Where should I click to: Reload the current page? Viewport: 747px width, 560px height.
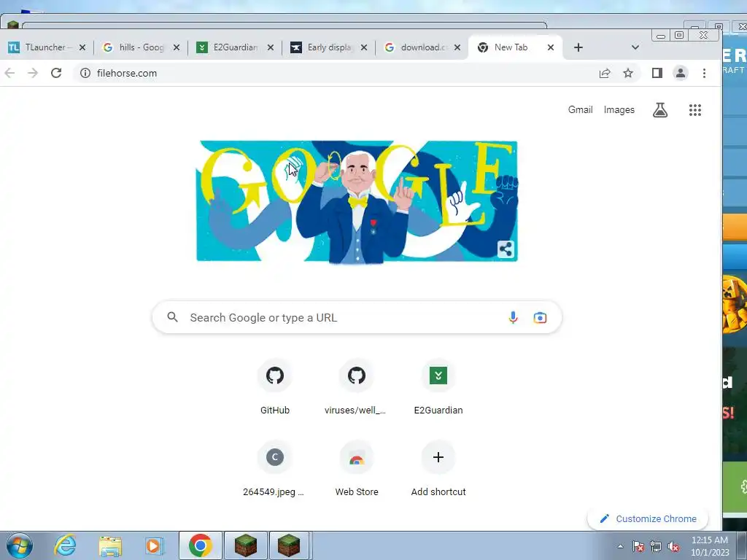point(56,73)
